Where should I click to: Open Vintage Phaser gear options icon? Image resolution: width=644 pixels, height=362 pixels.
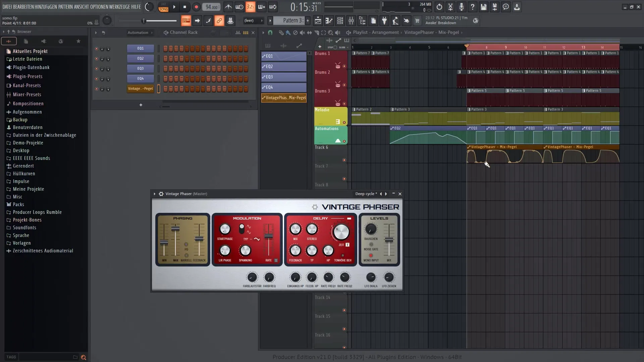point(161,194)
